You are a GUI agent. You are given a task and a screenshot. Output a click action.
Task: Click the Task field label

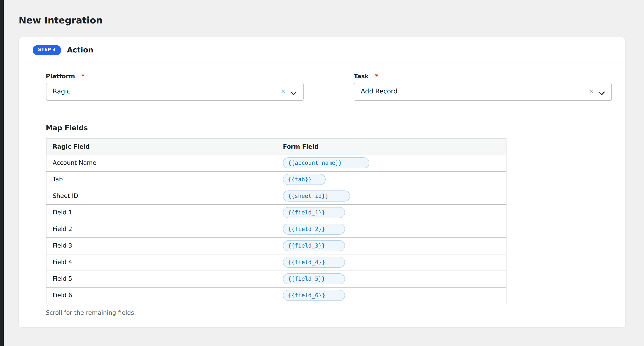tap(361, 76)
